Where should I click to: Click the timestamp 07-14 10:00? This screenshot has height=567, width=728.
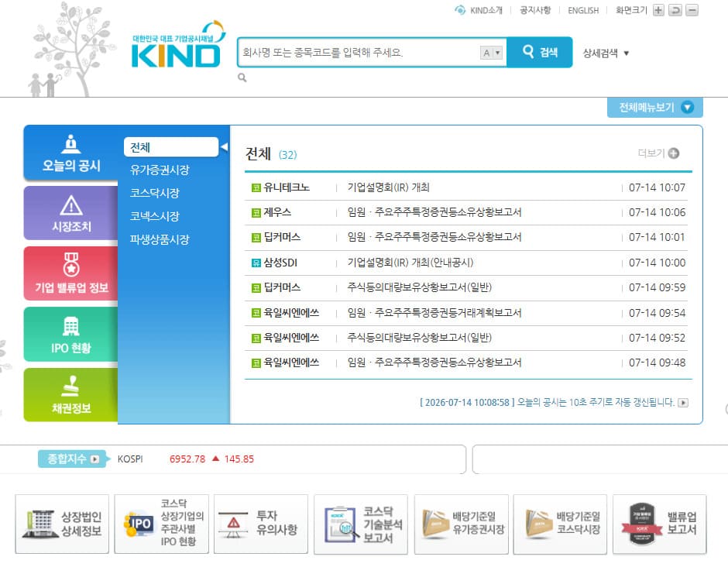click(657, 263)
